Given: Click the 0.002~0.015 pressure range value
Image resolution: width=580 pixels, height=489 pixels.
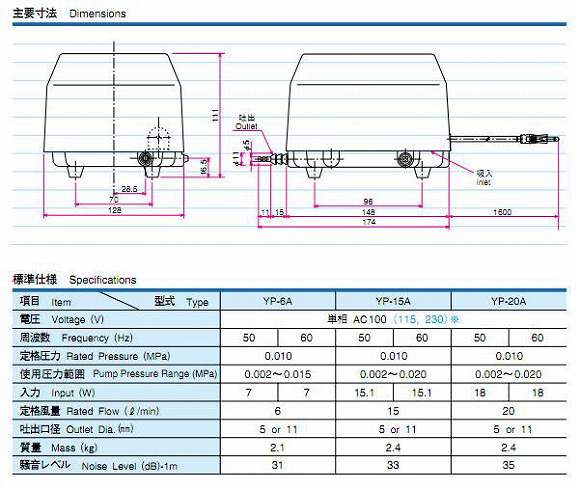Looking at the screenshot, I should coord(278,374).
